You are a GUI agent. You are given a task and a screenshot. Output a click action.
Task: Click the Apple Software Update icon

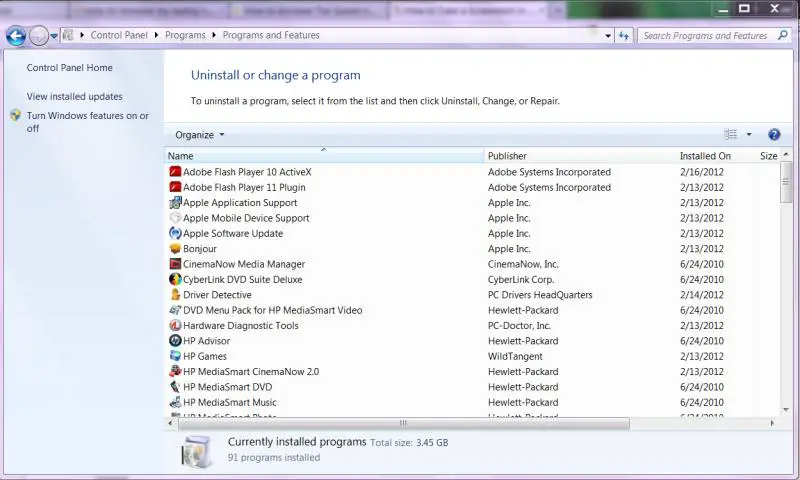[x=175, y=233]
